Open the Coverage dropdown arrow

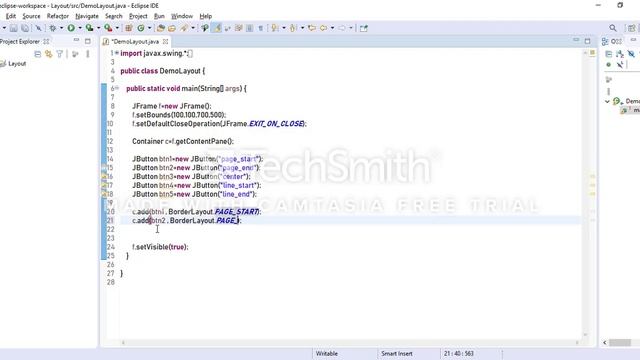click(x=98, y=28)
